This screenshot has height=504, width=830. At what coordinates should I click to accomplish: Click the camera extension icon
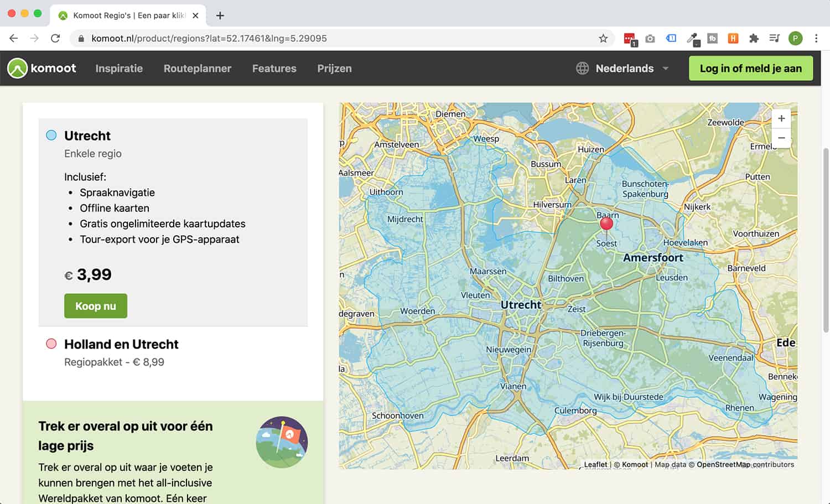[x=650, y=38]
